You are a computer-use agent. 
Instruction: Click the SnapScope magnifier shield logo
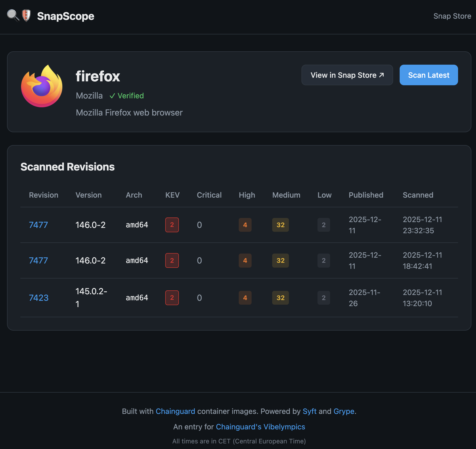(x=19, y=16)
